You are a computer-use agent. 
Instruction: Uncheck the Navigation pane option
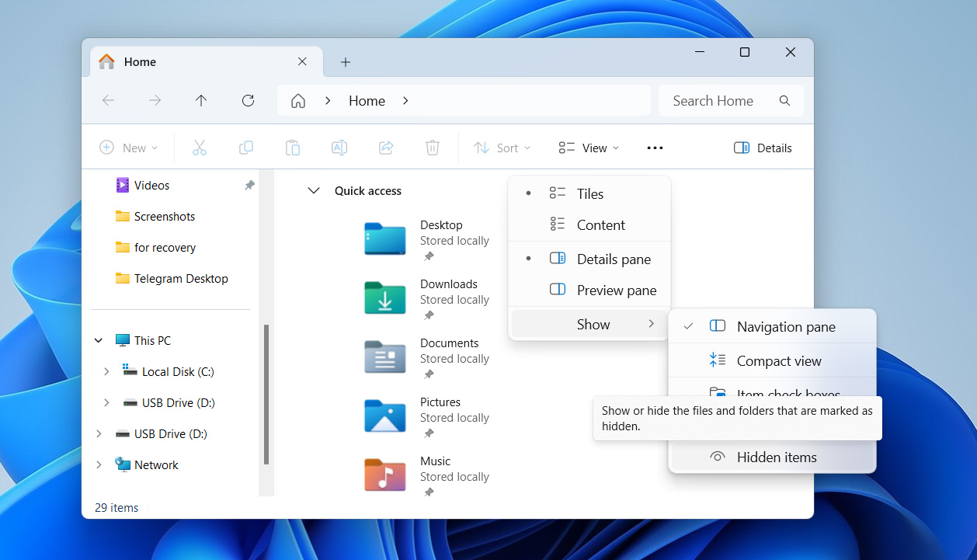(785, 327)
